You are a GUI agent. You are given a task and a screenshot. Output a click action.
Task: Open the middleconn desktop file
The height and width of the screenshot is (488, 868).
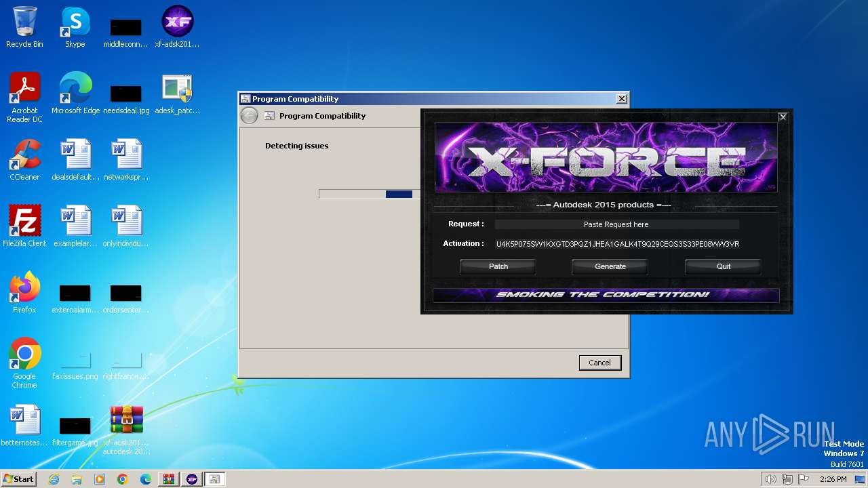click(126, 32)
